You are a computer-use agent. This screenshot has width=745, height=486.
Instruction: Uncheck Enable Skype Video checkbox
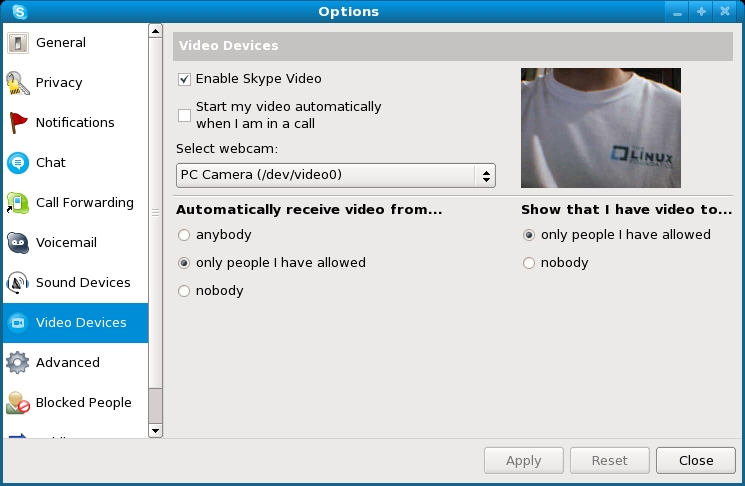click(x=184, y=79)
